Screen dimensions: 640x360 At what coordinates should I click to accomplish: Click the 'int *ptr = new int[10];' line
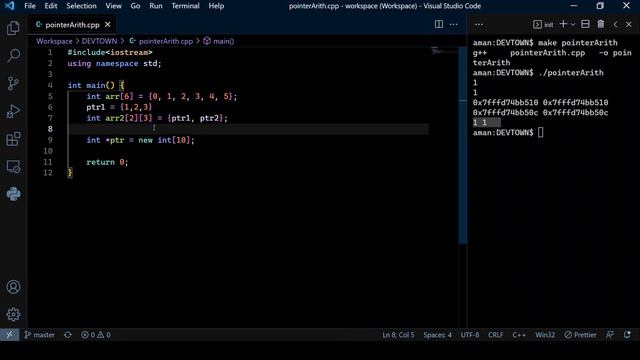point(140,140)
